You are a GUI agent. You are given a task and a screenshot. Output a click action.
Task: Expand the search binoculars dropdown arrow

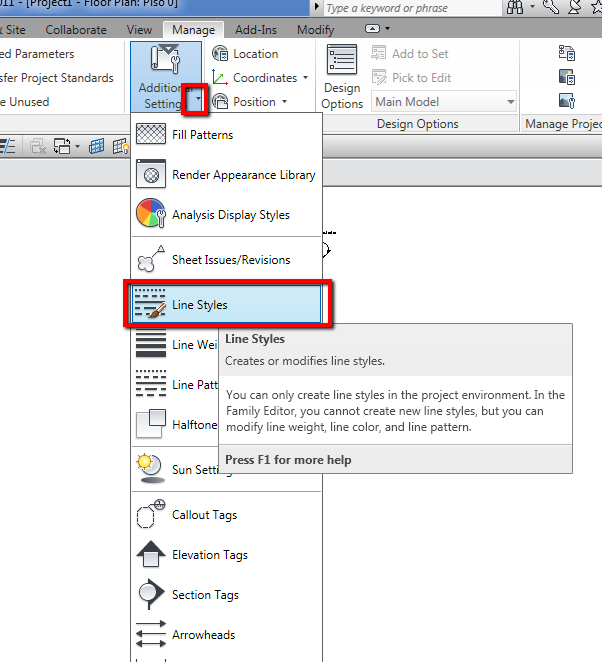tap(532, 6)
